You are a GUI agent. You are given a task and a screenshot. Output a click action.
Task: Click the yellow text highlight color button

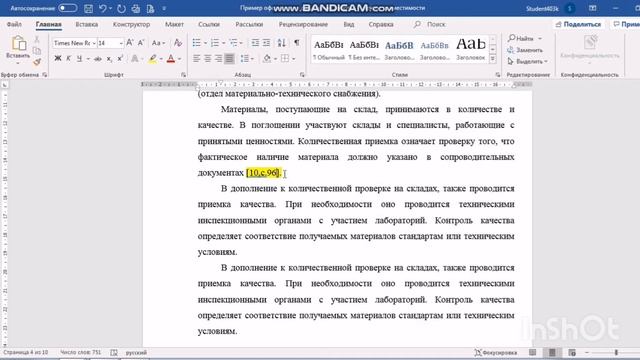(152, 59)
